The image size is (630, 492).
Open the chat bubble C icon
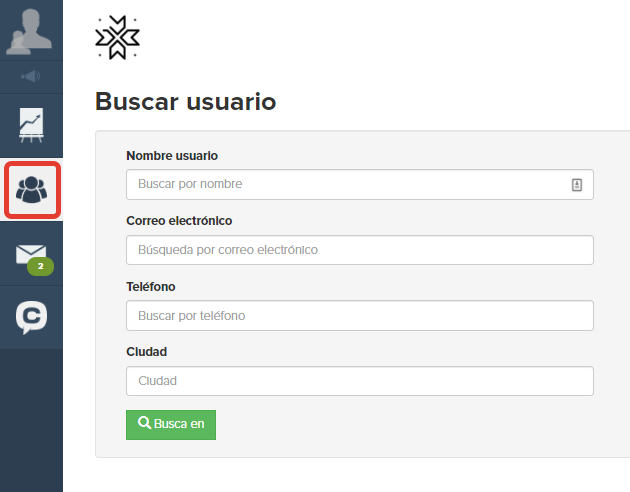click(x=31, y=317)
